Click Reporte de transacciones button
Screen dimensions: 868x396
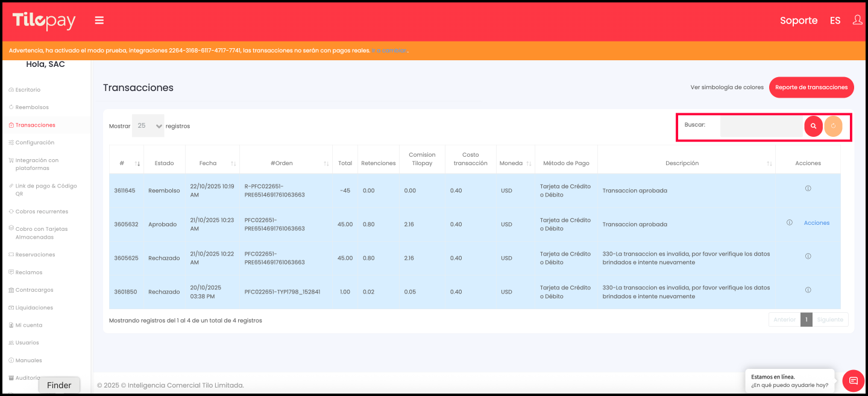click(811, 87)
